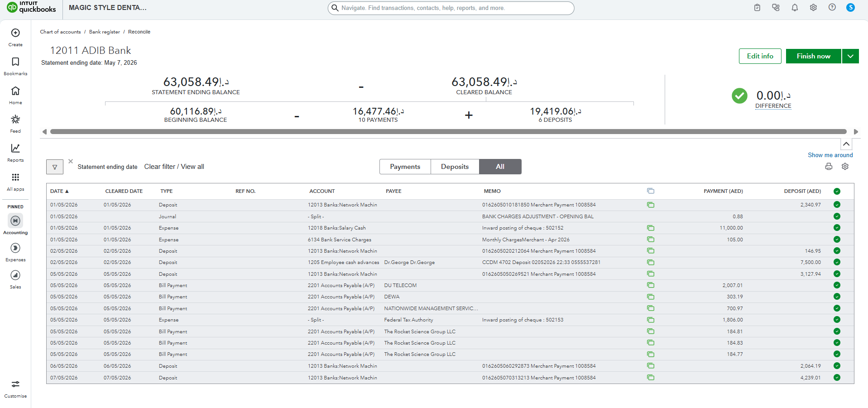The width and height of the screenshot is (868, 408).
Task: Uncheck cleared mark for 105.00 bank charges
Action: point(837,240)
